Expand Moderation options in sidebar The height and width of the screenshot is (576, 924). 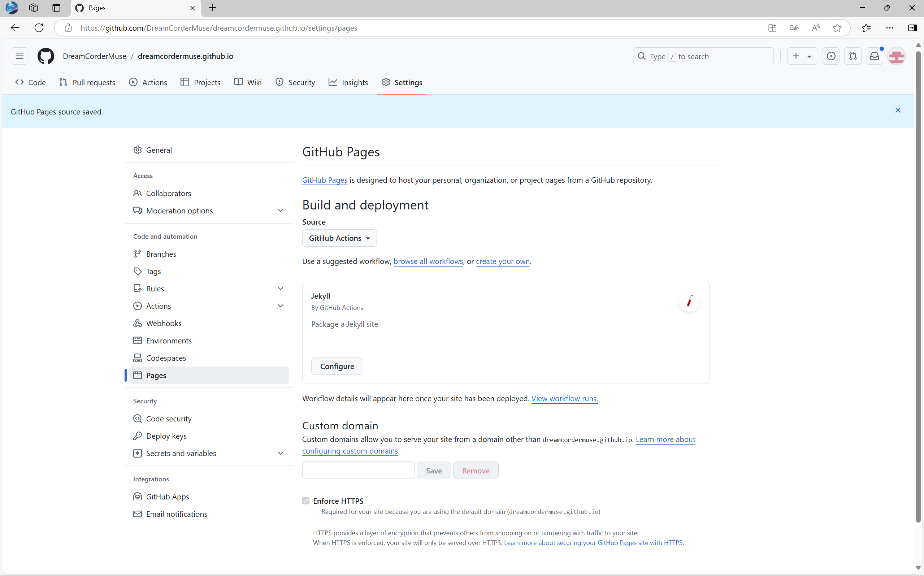[280, 210]
